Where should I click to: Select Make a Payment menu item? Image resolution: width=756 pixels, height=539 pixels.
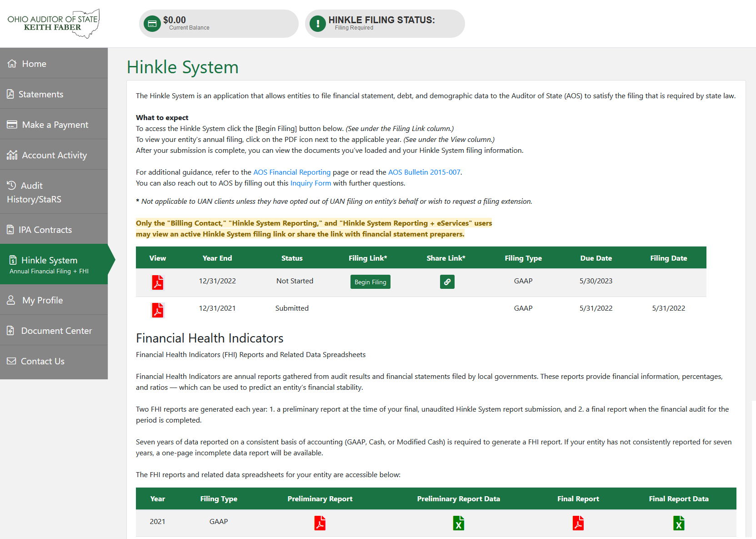pos(55,125)
